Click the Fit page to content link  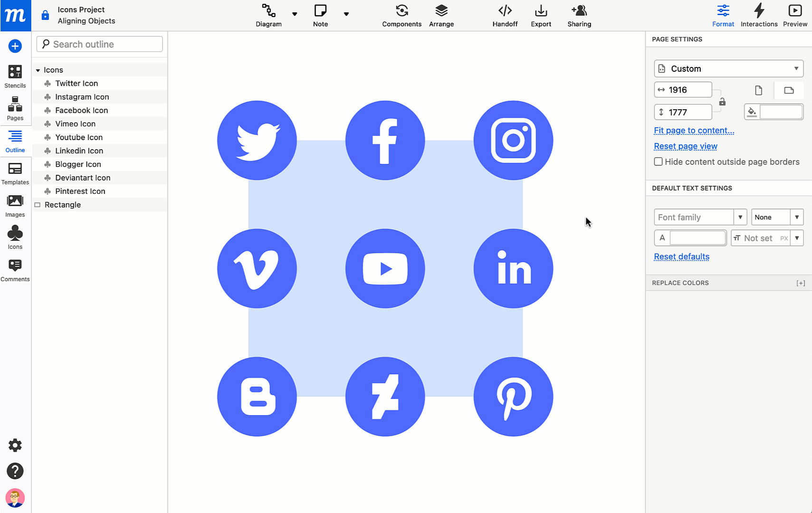(x=693, y=130)
